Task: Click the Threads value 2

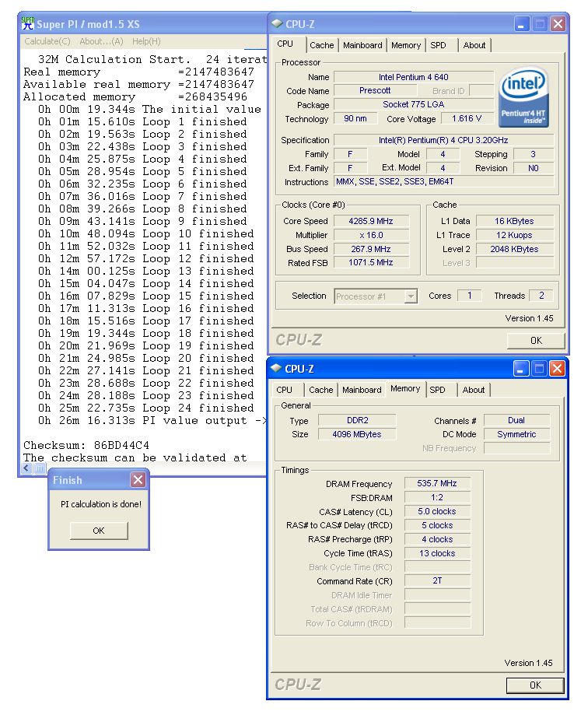Action: coord(541,296)
